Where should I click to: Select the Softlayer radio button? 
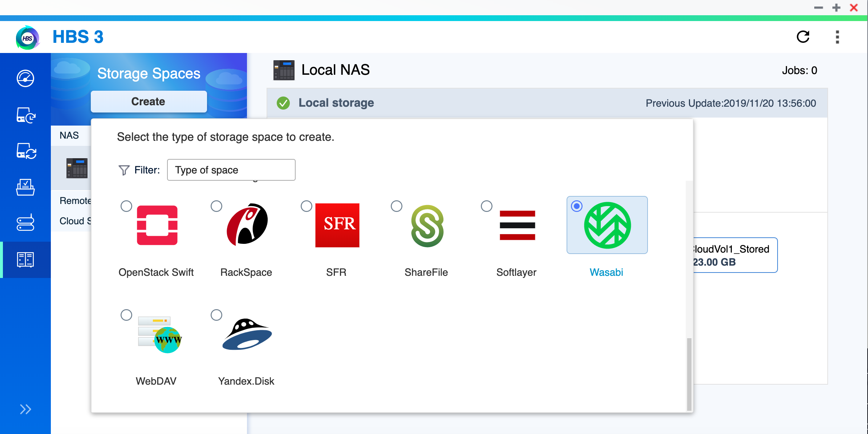click(x=487, y=206)
